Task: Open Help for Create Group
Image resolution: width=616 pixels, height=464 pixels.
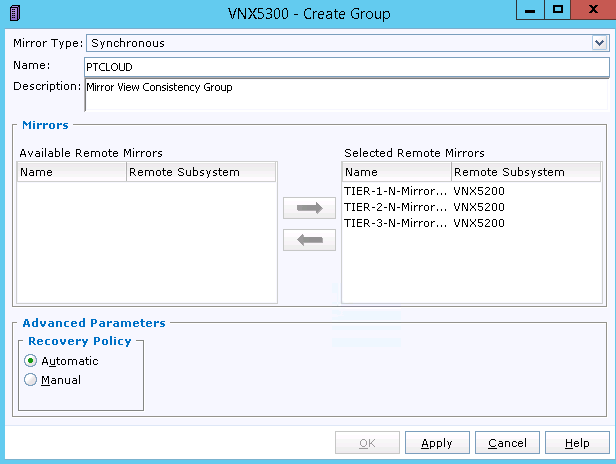Action: 577,443
